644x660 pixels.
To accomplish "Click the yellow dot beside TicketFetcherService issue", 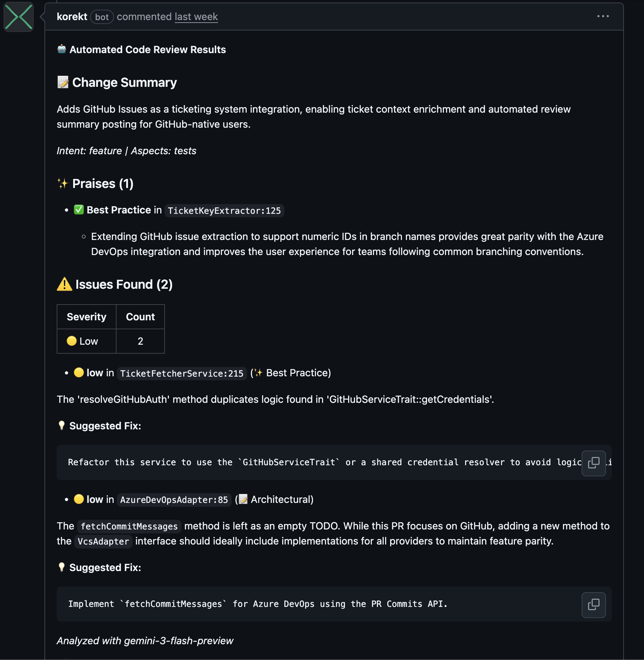I will (79, 373).
